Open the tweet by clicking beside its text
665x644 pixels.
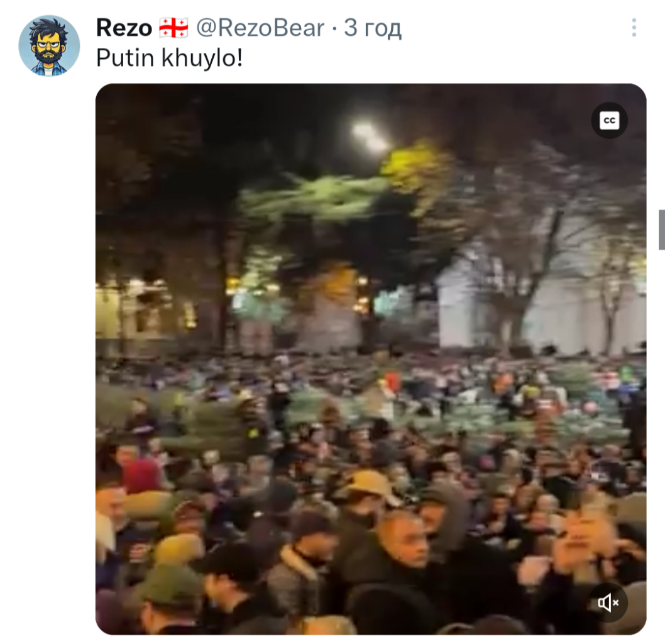tap(424, 58)
